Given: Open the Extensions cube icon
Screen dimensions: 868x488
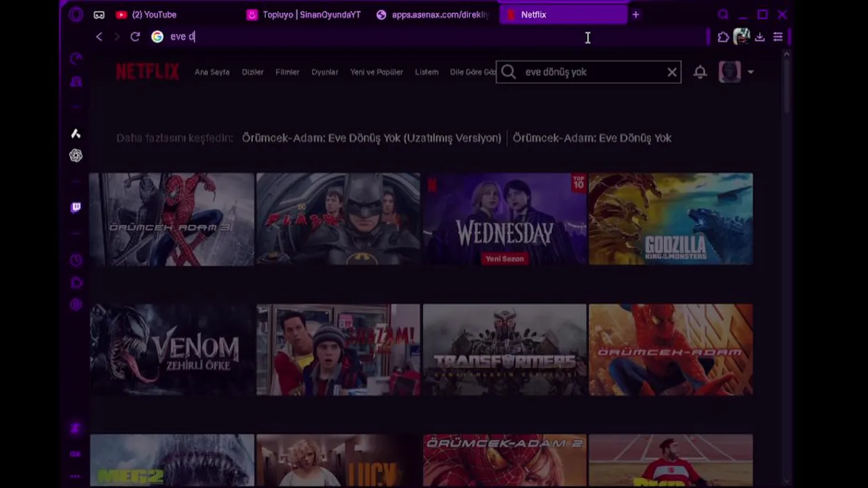Looking at the screenshot, I should coord(723,37).
